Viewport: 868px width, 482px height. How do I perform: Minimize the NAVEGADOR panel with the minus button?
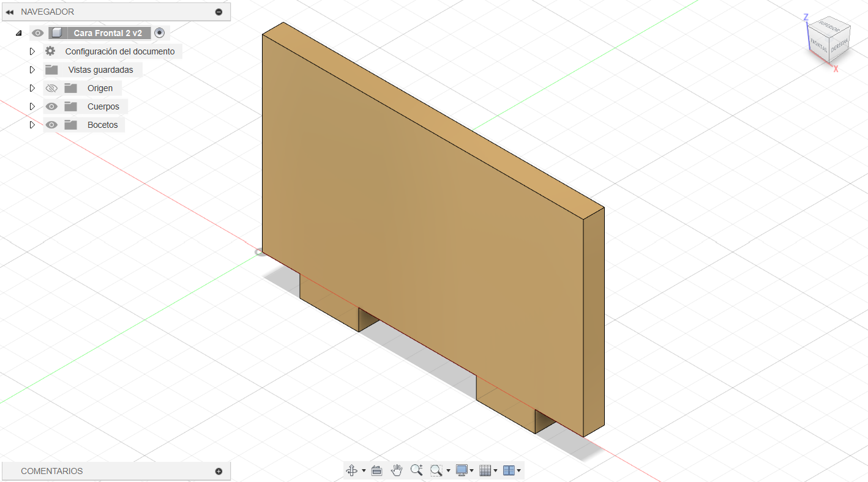219,12
